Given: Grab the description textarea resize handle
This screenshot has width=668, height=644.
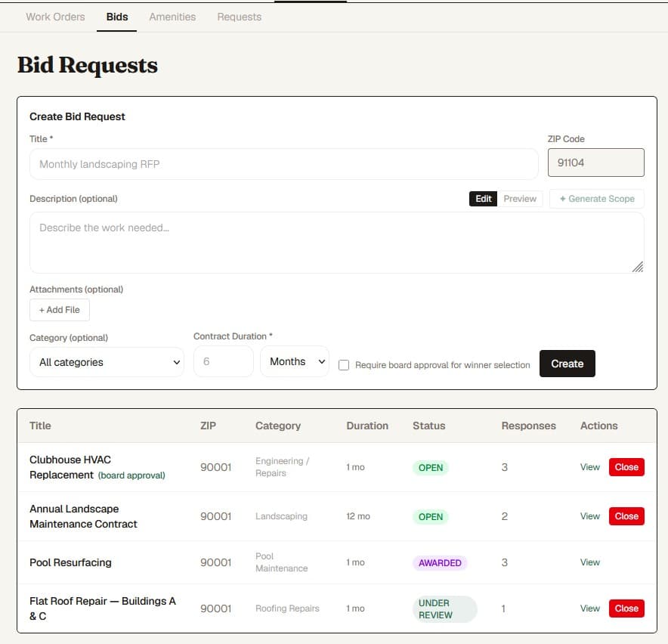Looking at the screenshot, I should pyautogui.click(x=638, y=268).
